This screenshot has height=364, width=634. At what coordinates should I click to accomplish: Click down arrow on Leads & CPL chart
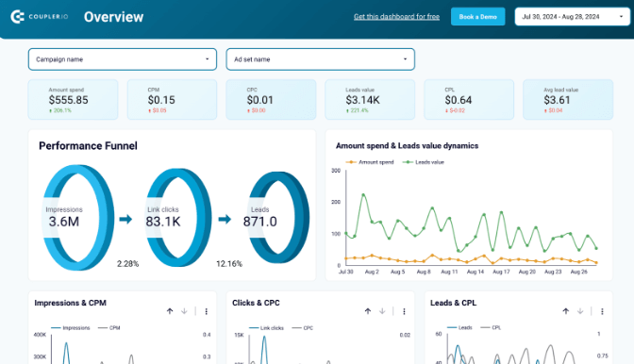pos(580,311)
